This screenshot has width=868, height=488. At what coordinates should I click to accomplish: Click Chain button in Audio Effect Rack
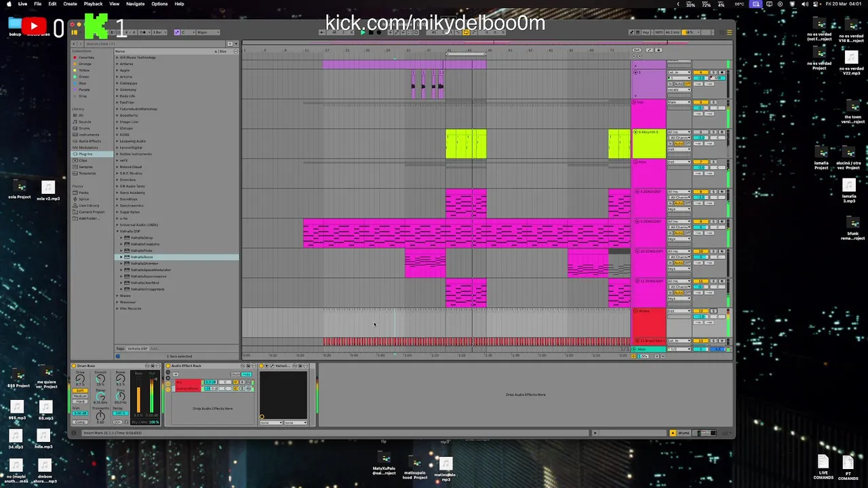tap(235, 374)
